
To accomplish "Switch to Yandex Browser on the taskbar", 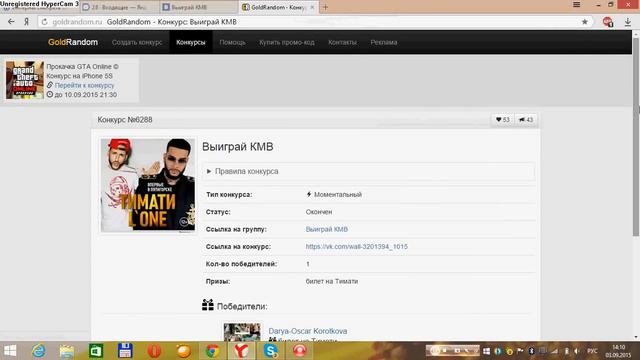I will click(241, 351).
